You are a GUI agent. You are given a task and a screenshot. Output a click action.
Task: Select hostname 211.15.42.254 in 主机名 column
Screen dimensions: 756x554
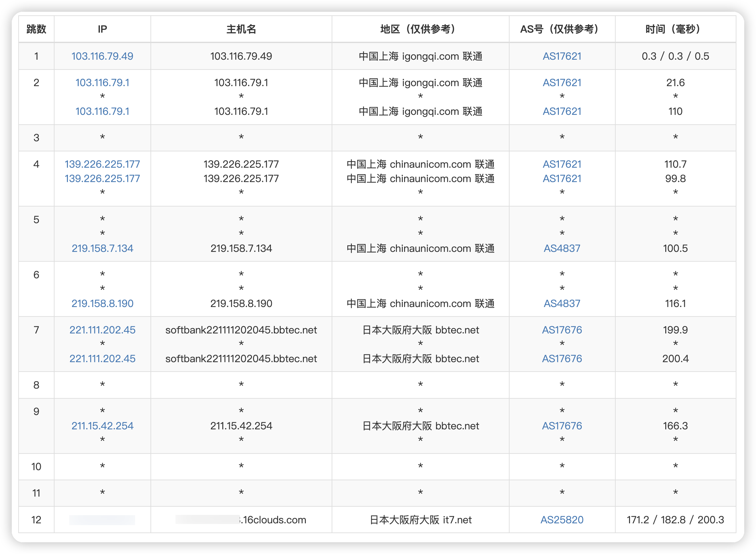click(x=241, y=425)
